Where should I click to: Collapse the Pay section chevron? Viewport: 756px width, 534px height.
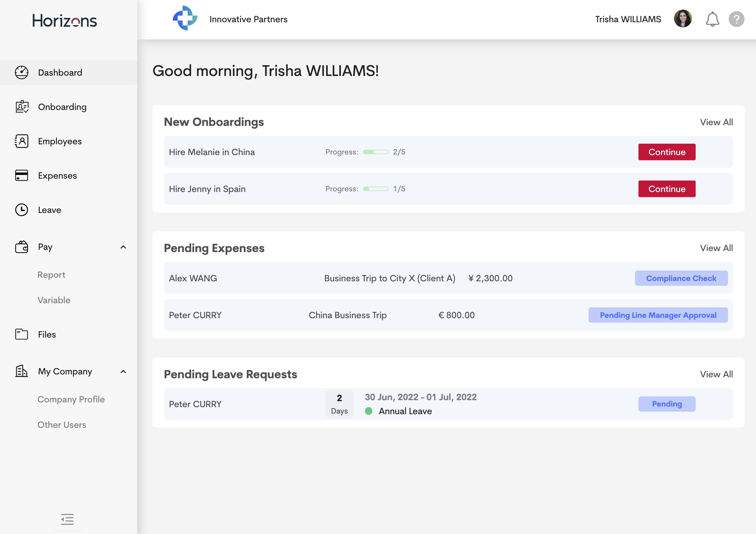pyautogui.click(x=124, y=247)
